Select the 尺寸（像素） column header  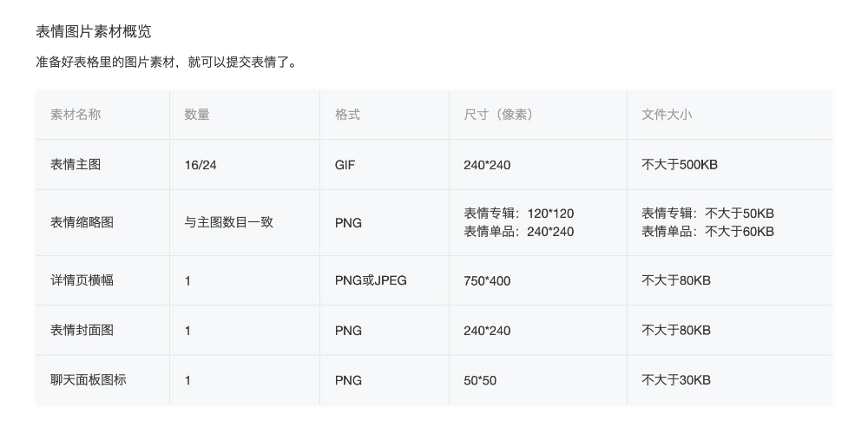click(500, 115)
